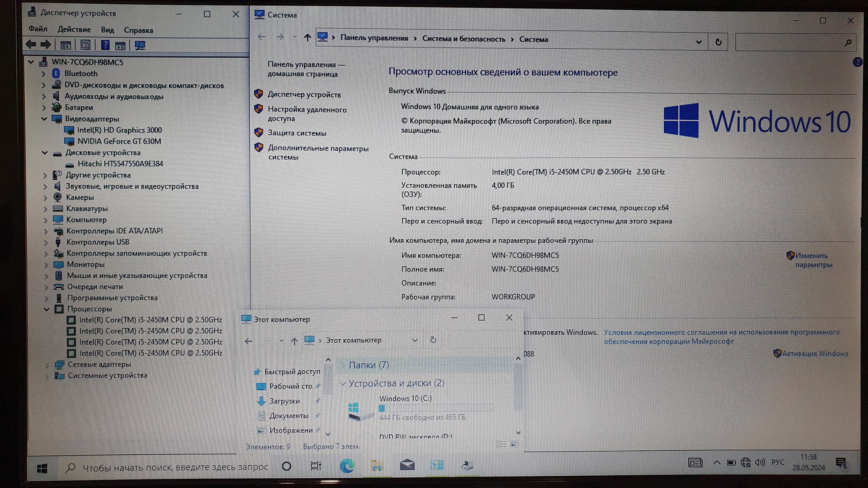
Task: Open the Вид menu in Device Manager
Action: click(107, 30)
